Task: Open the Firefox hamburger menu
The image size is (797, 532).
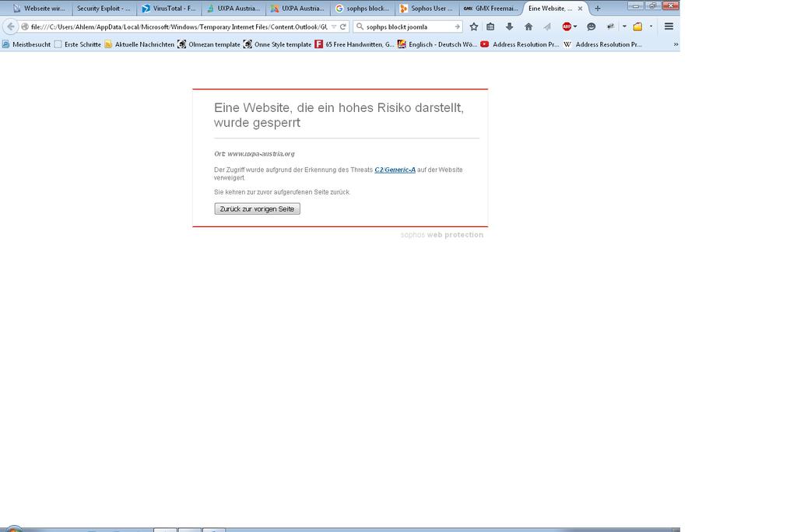Action: tap(669, 26)
